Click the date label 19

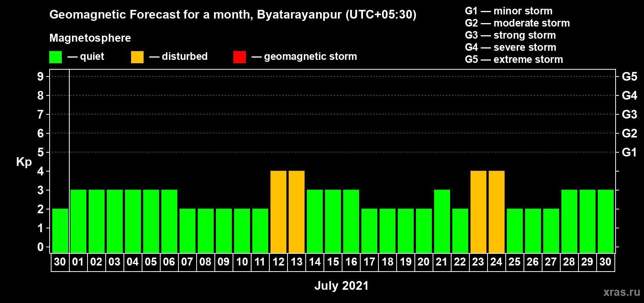coord(405,262)
